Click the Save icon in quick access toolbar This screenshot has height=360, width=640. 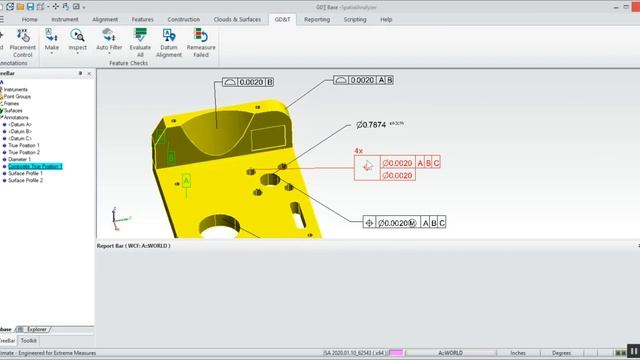[x=30, y=7]
